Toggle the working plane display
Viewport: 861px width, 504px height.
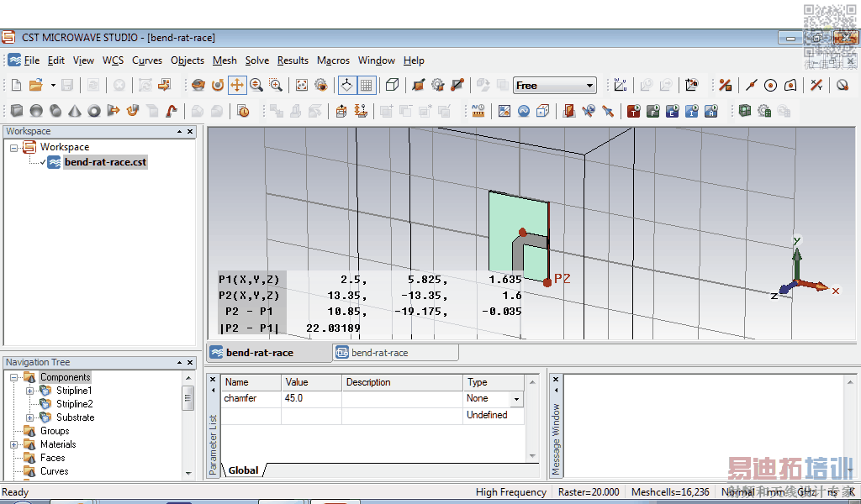click(x=347, y=85)
